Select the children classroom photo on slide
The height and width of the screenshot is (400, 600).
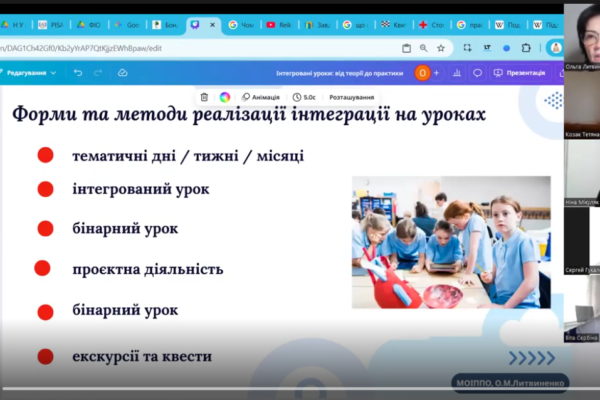point(451,242)
